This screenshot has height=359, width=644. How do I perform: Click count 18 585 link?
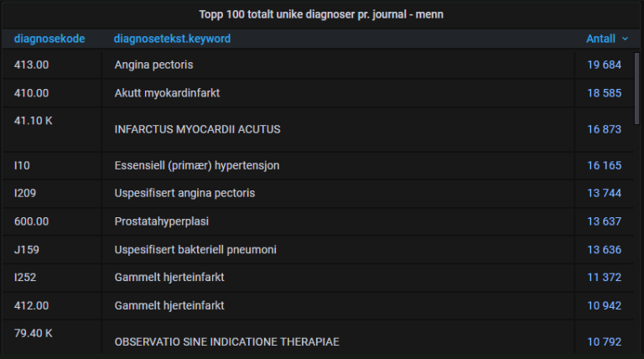point(604,93)
